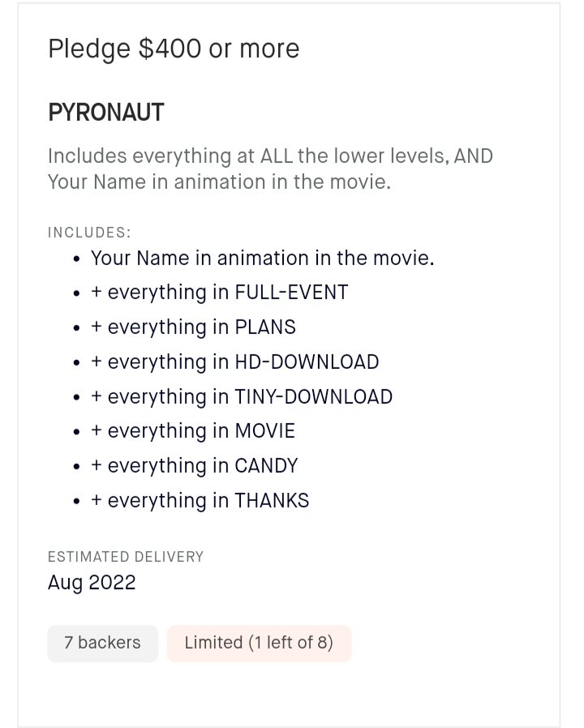This screenshot has height=728, width=584.
Task: Click the bullet before FULL-EVENT item
Action: coord(77,294)
